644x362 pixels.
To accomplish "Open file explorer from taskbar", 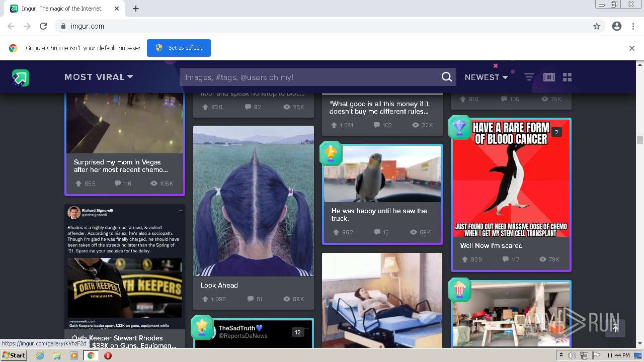I will [x=57, y=355].
